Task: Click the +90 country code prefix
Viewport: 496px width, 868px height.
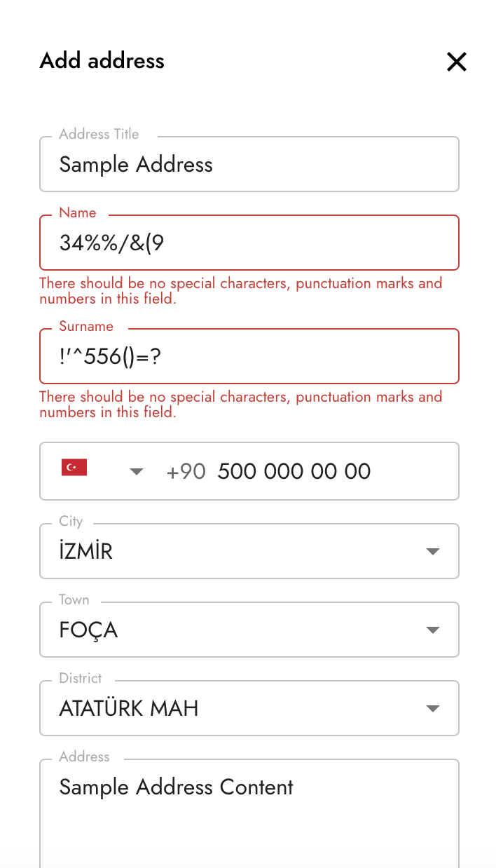Action: [x=186, y=471]
